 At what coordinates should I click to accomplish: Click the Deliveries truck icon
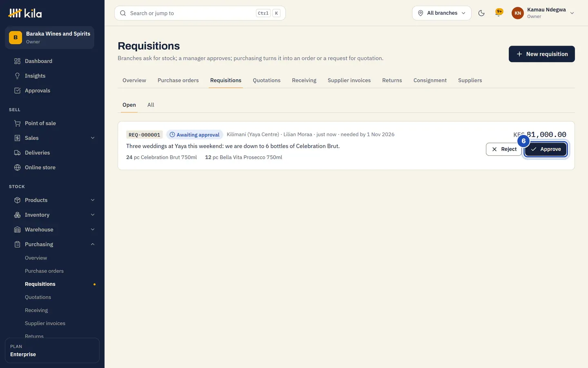click(x=17, y=153)
